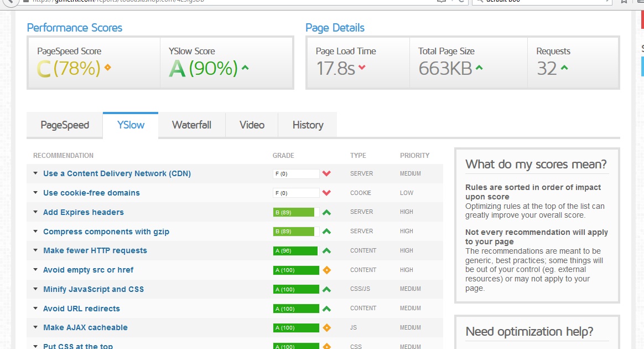
Task: Click the green up arrow next to YSlow Score
Action: (x=245, y=68)
